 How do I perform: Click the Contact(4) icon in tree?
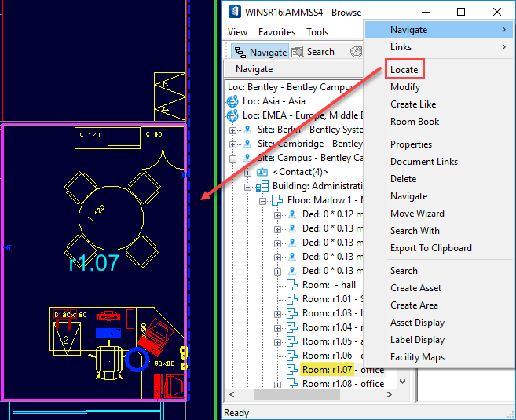pyautogui.click(x=262, y=172)
